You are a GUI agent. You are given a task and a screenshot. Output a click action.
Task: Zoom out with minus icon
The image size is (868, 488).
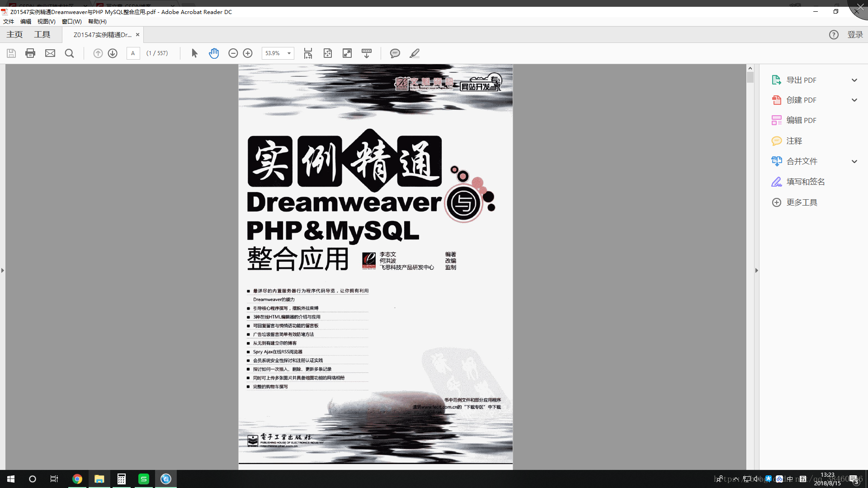tap(233, 53)
